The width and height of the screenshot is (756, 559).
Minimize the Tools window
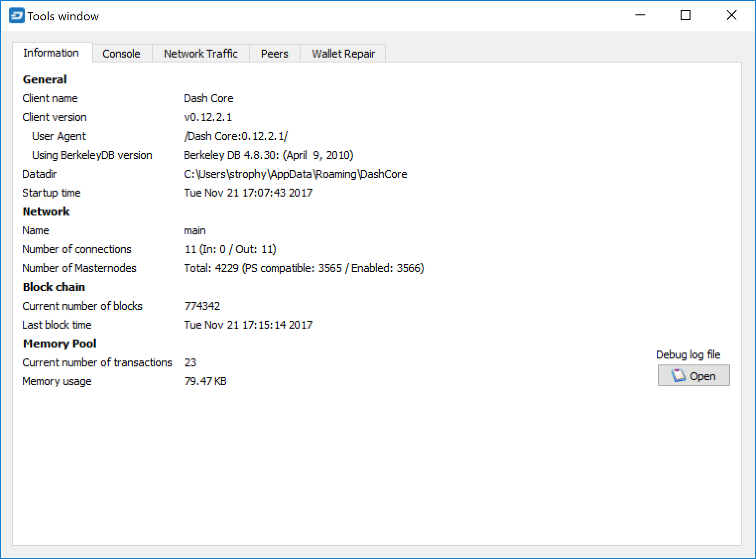[640, 15]
